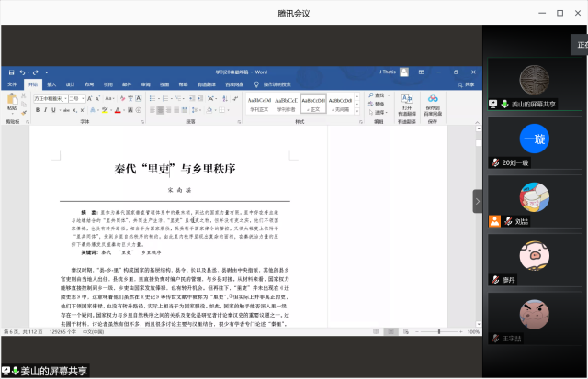Screen dimensions: 588x379
Task: Click the Paste icon in Word ribbon
Action: click(x=12, y=103)
